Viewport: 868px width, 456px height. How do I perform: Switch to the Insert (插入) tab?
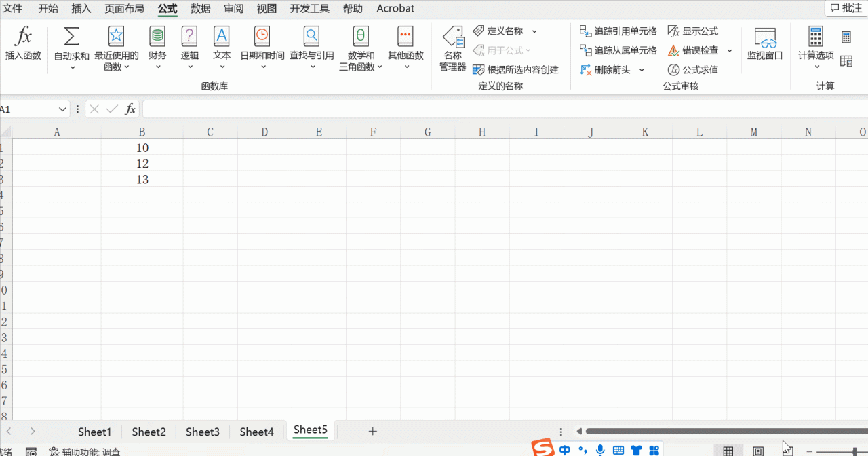(x=81, y=8)
